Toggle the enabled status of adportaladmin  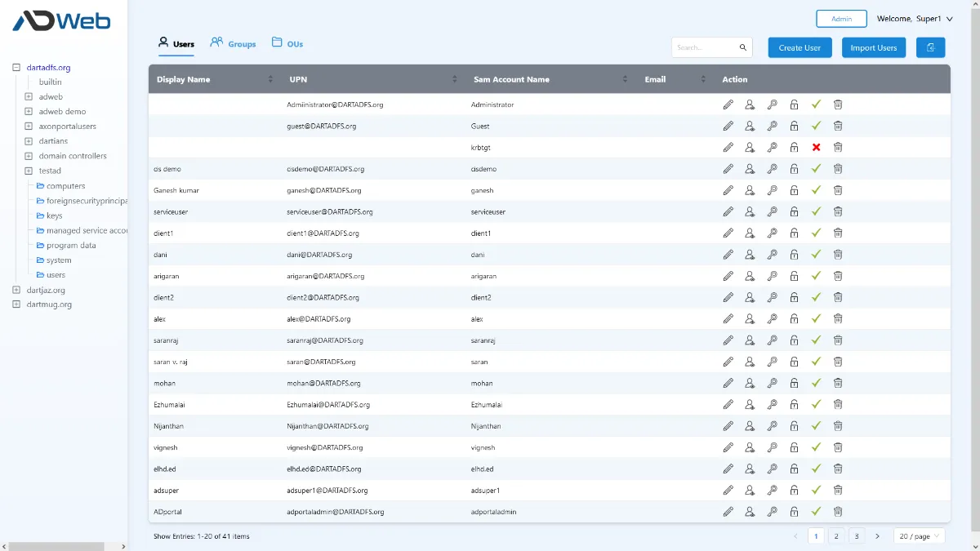point(816,512)
